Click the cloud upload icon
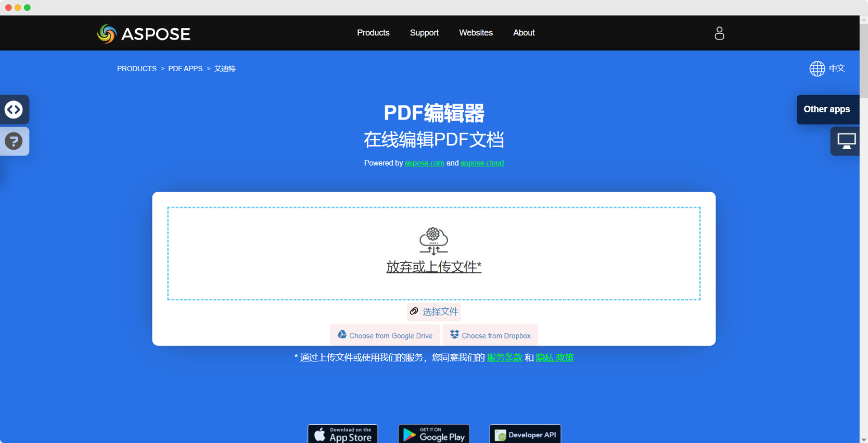Viewport: 868px width, 443px height. 434,241
